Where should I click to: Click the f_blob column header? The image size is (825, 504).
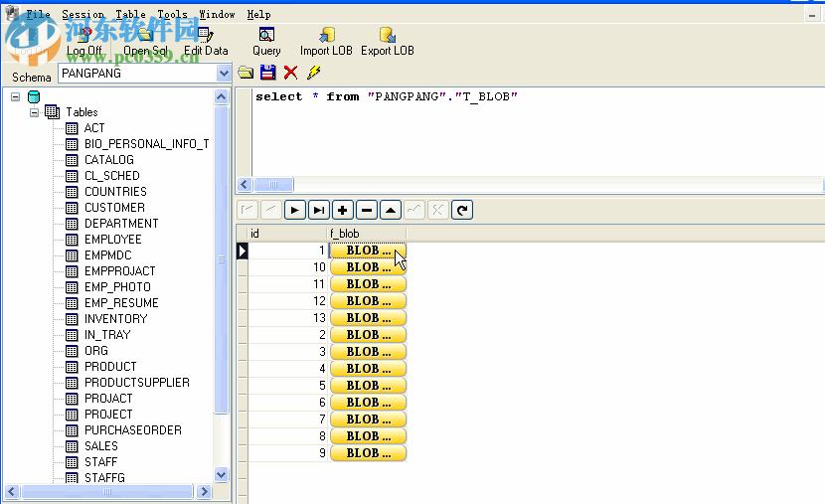click(366, 234)
